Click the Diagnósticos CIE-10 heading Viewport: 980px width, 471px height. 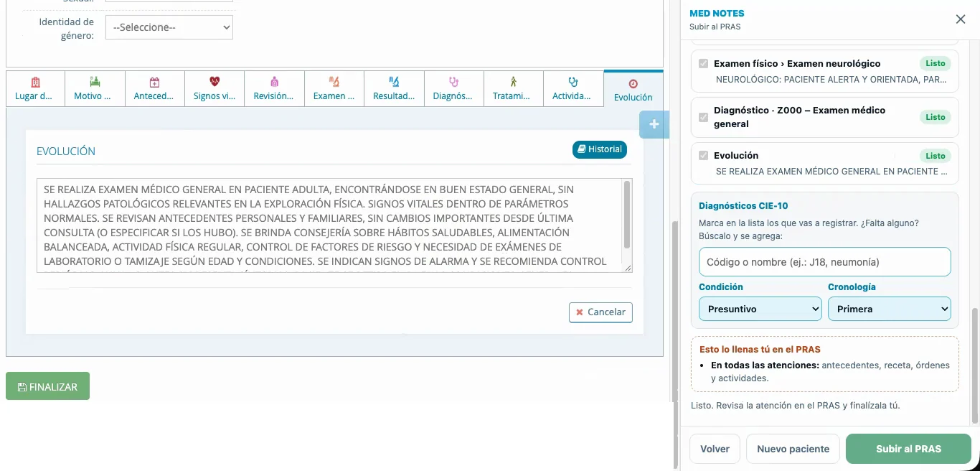743,206
